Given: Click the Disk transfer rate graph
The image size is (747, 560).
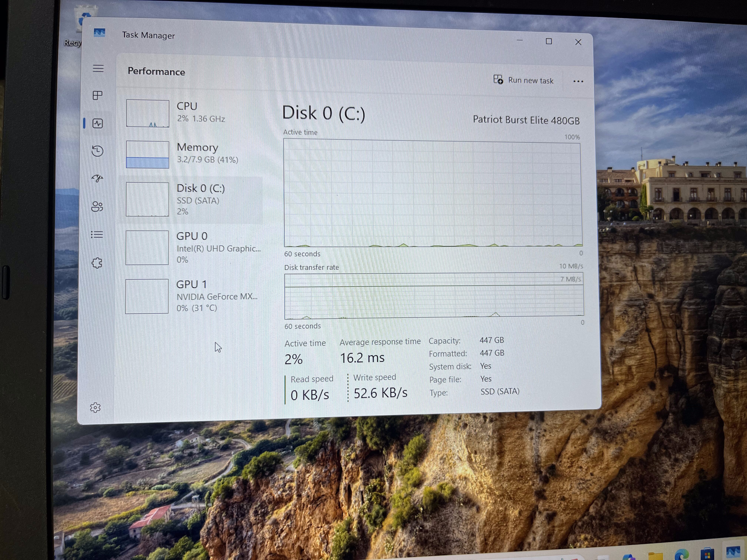Looking at the screenshot, I should [434, 296].
